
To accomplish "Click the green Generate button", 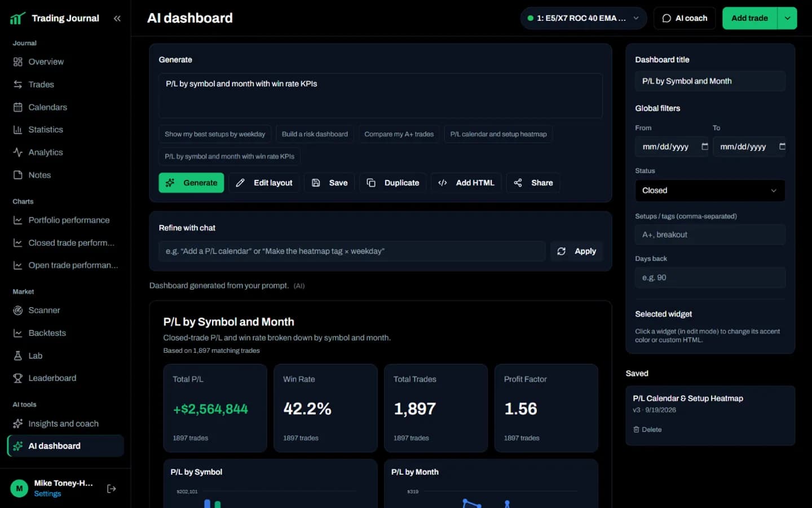I will (x=191, y=183).
